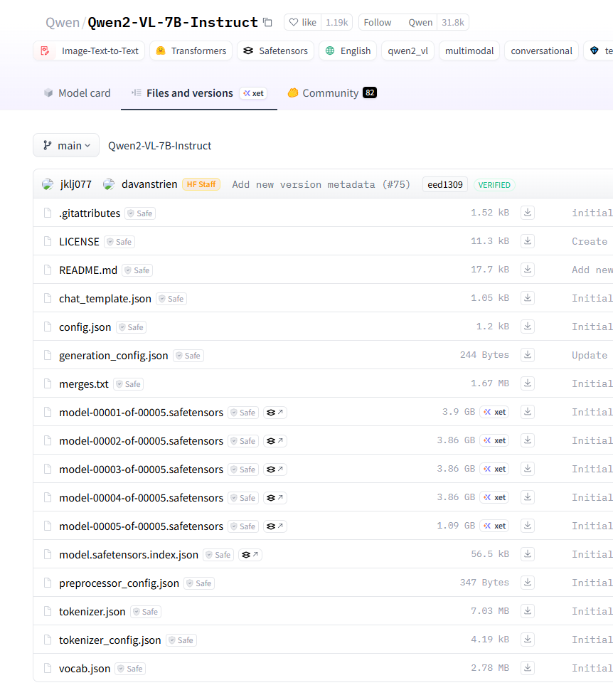Open safetensors viewer for model.safetensors.index.json
The width and height of the screenshot is (613, 700).
pyautogui.click(x=250, y=555)
